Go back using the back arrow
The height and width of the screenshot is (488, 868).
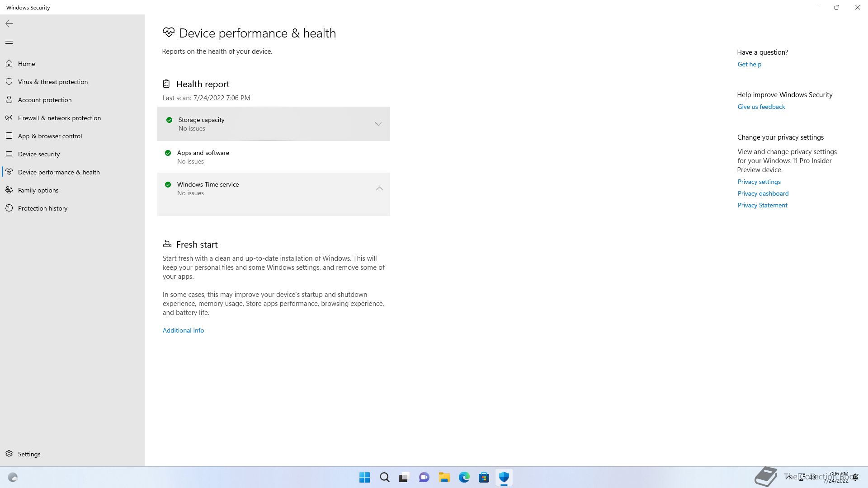pos(9,23)
